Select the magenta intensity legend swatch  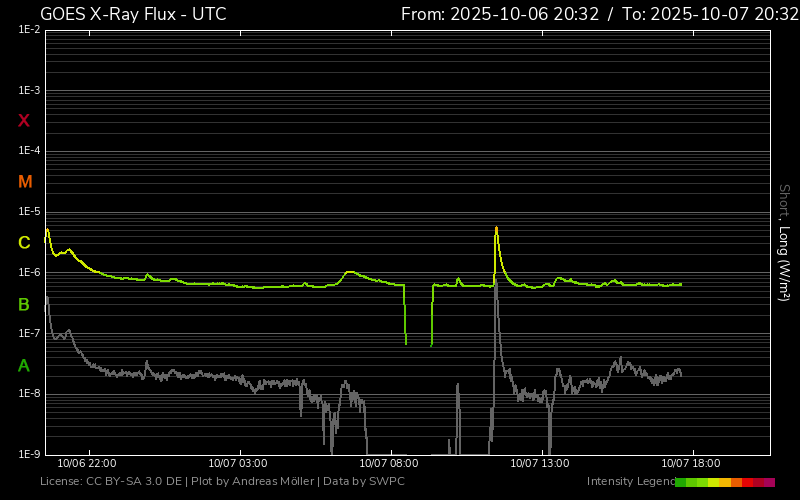pyautogui.click(x=769, y=482)
